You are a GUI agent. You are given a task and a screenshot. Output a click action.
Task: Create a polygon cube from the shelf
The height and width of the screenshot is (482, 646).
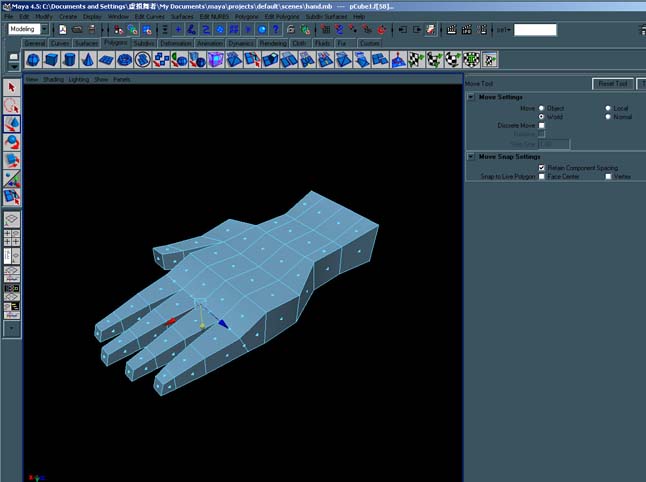tap(51, 60)
